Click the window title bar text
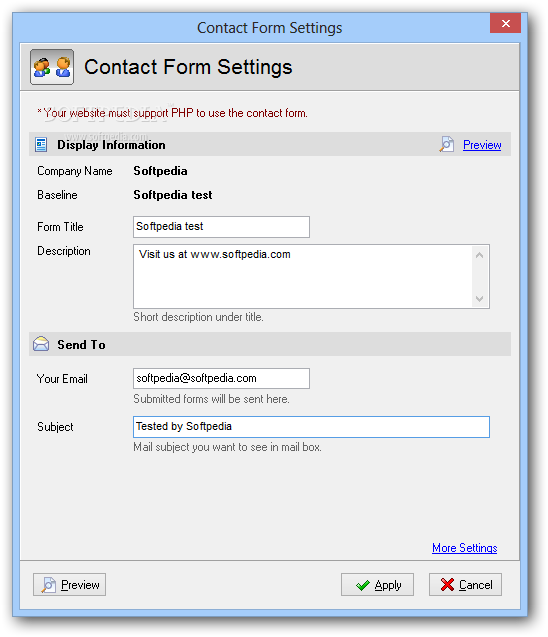 270,28
